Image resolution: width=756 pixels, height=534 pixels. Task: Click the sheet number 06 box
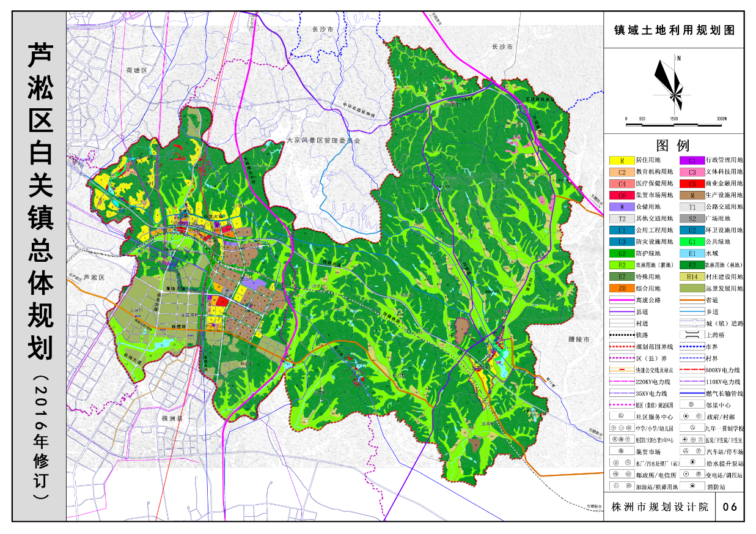tap(730, 507)
